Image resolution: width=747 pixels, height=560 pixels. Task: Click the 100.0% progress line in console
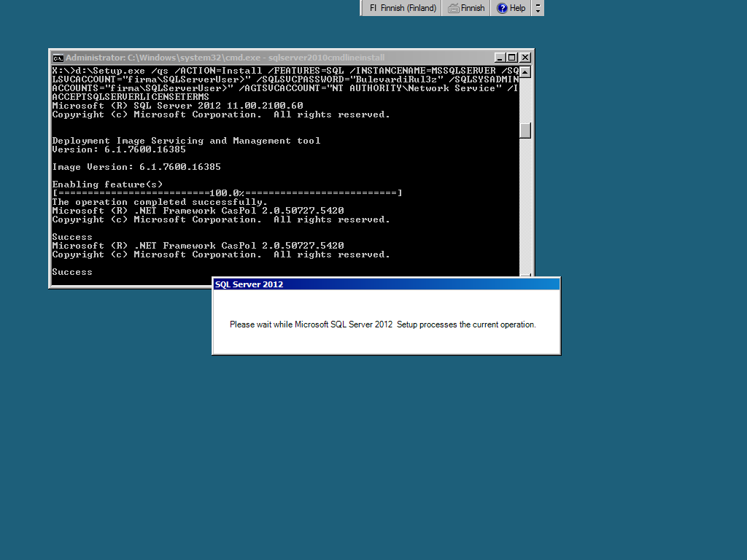[x=227, y=193]
